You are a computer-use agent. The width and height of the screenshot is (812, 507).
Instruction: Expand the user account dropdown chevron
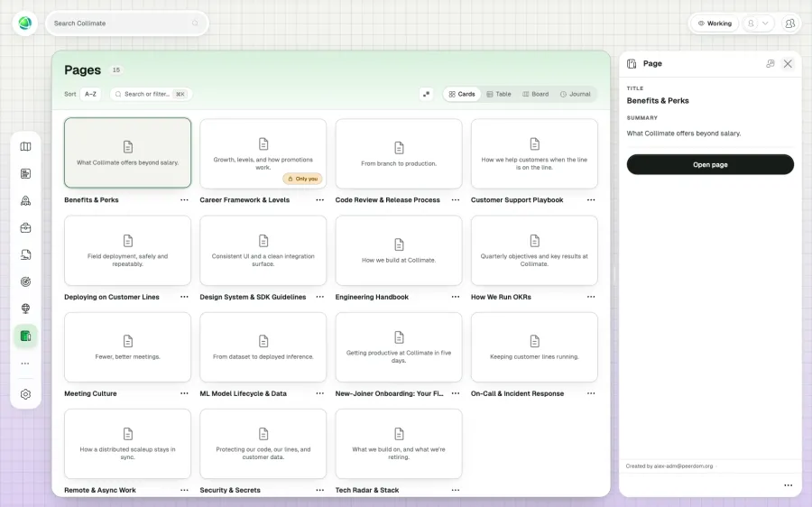click(x=765, y=23)
